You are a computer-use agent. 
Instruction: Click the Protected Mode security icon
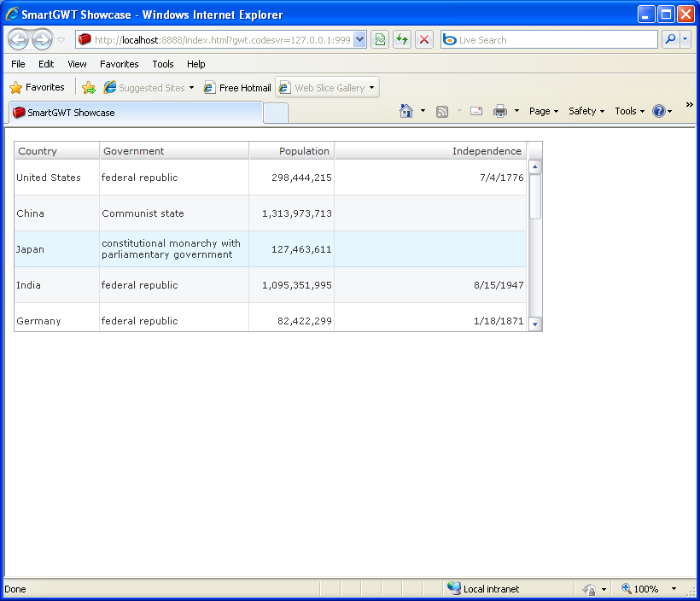(x=589, y=589)
